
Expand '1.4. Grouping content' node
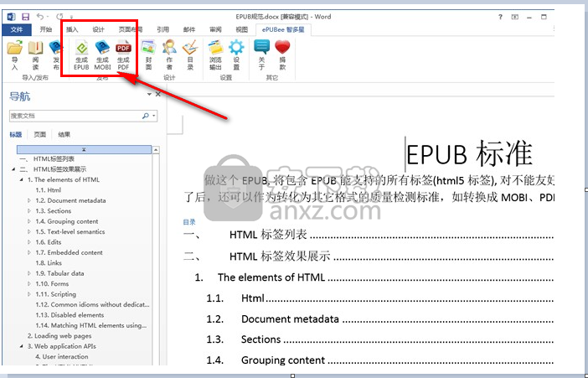coord(29,221)
